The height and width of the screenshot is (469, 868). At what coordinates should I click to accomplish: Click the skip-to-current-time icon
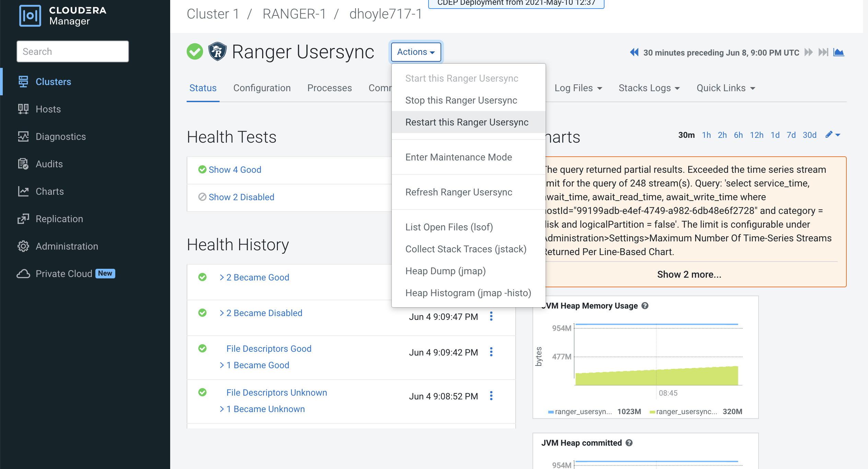pos(823,52)
